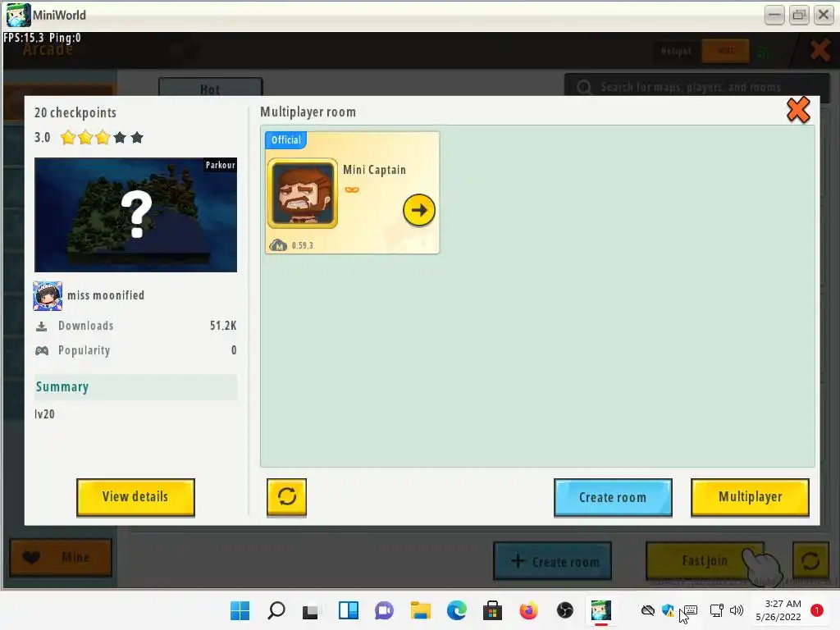The image size is (840, 630).
Task: Click the Mine heart button in background
Action: coord(61,557)
